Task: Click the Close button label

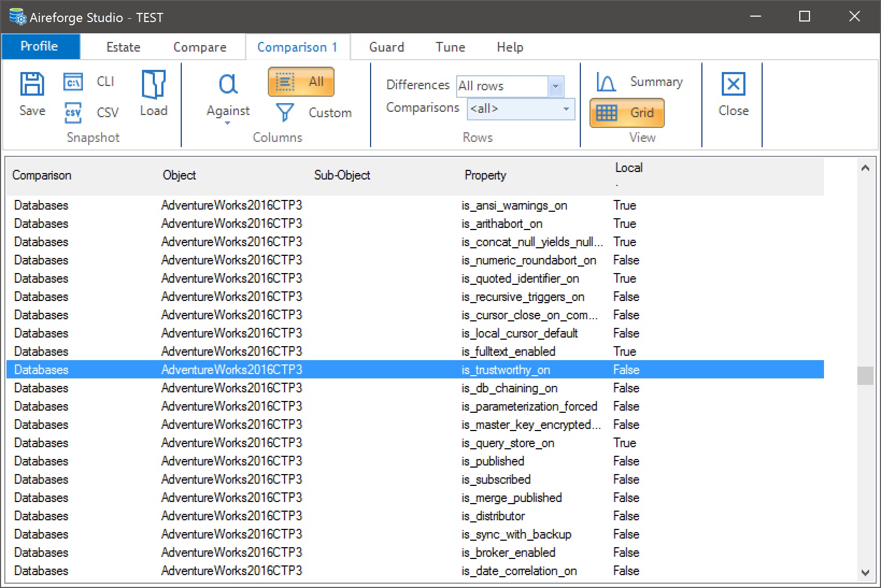Action: click(733, 111)
